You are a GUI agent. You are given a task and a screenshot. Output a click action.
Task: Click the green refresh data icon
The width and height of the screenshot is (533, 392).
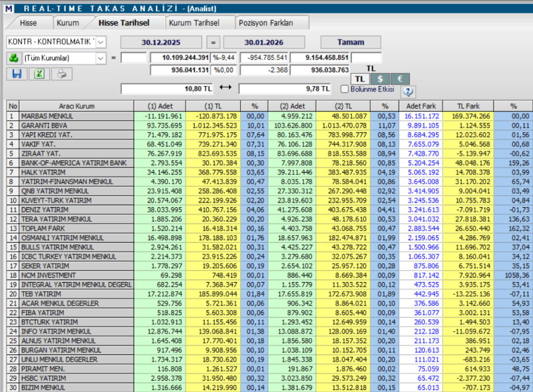click(15, 58)
